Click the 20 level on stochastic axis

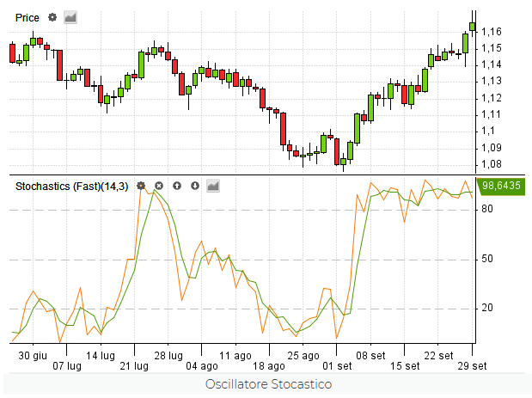pos(487,308)
